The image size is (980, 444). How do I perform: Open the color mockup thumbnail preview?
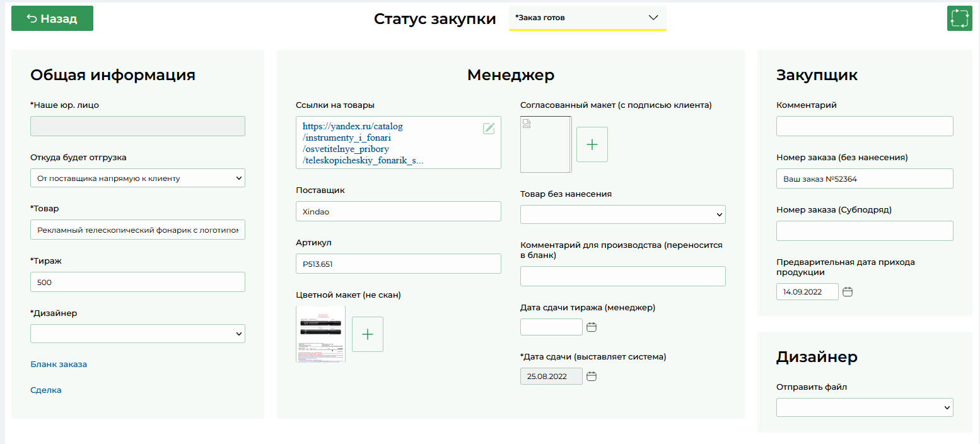click(321, 334)
